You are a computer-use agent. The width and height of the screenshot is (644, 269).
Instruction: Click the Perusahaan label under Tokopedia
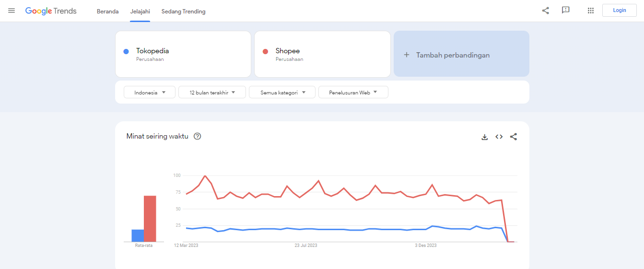pos(150,59)
